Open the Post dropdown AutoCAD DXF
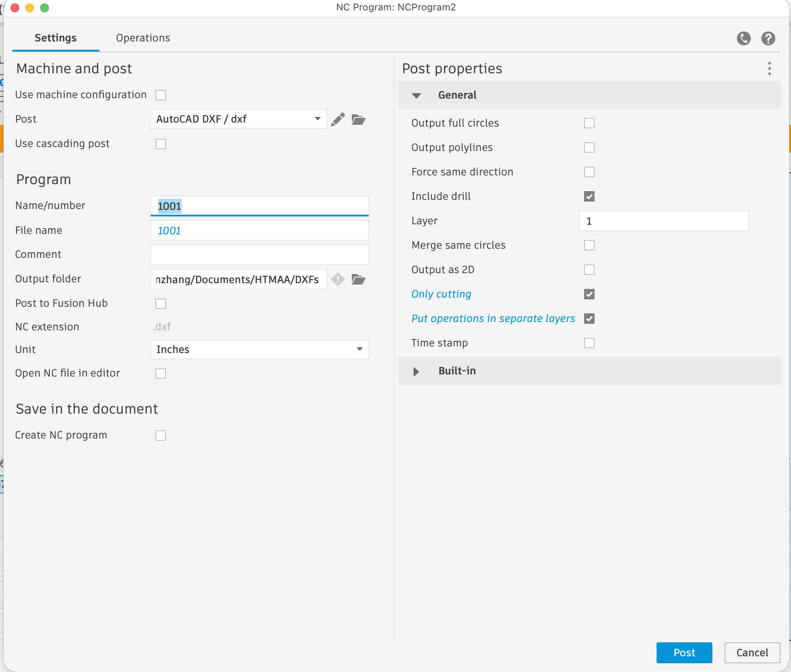 tap(238, 119)
